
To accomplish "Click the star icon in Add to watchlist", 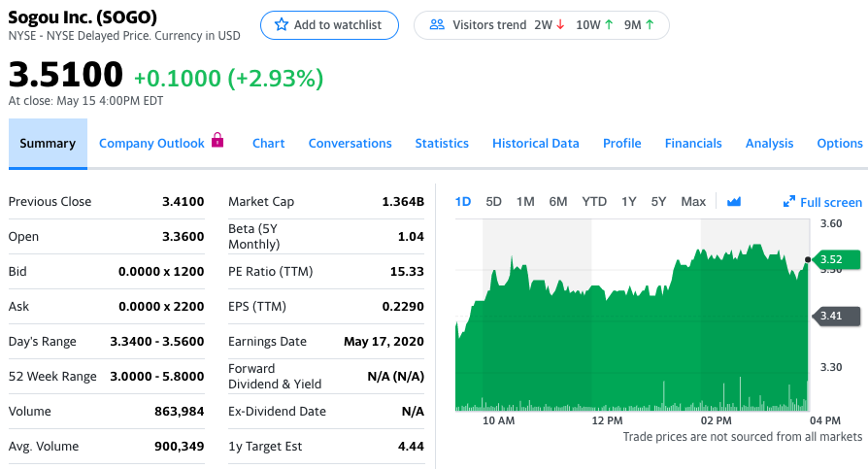I will pos(282,24).
